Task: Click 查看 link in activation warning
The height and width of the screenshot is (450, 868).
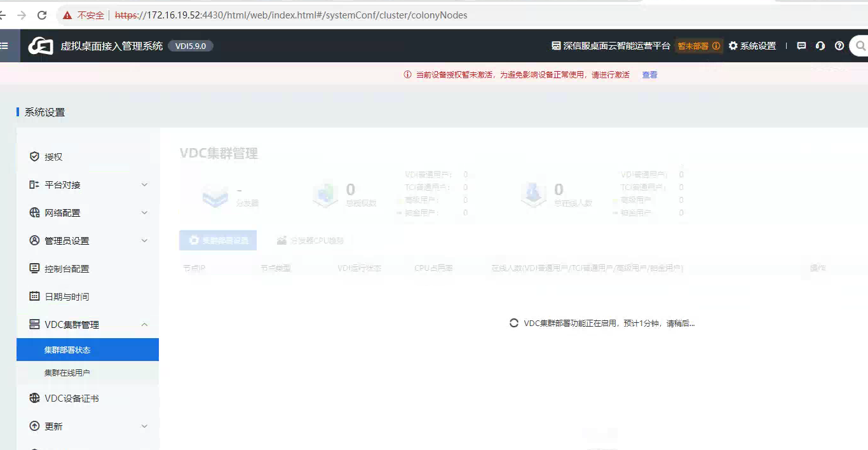Action: [649, 74]
